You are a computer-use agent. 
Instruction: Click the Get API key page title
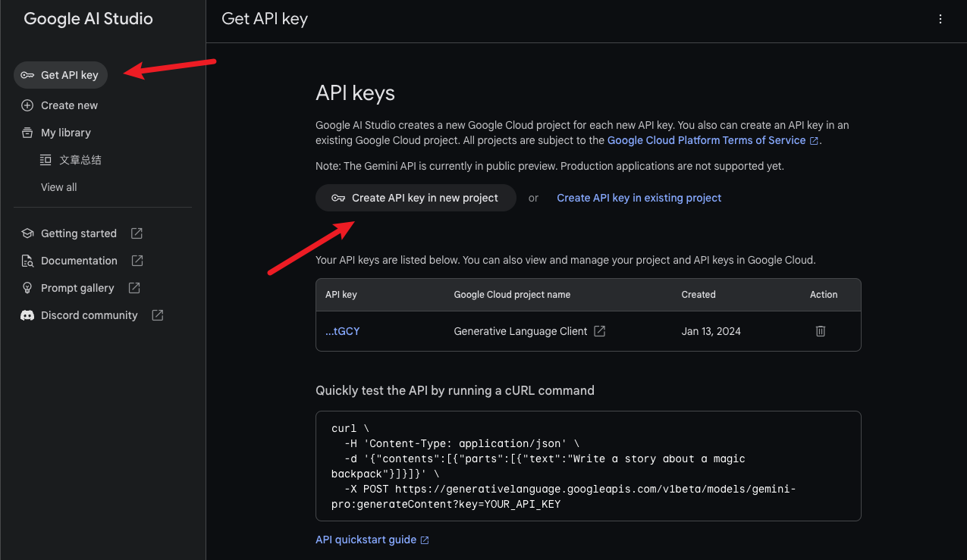pos(265,19)
